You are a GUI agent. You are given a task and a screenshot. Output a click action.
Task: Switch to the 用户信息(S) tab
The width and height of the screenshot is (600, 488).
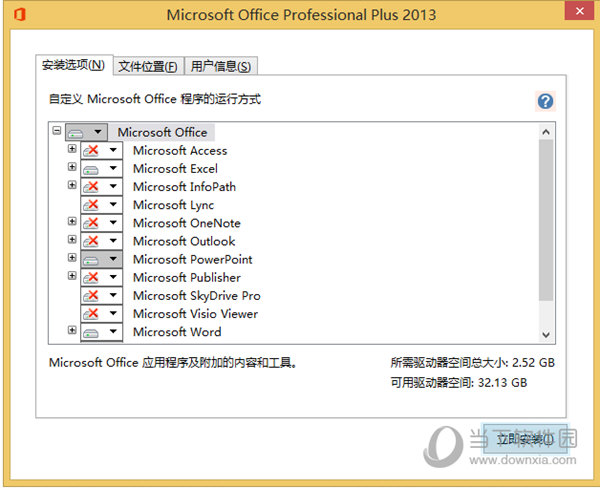(x=221, y=67)
